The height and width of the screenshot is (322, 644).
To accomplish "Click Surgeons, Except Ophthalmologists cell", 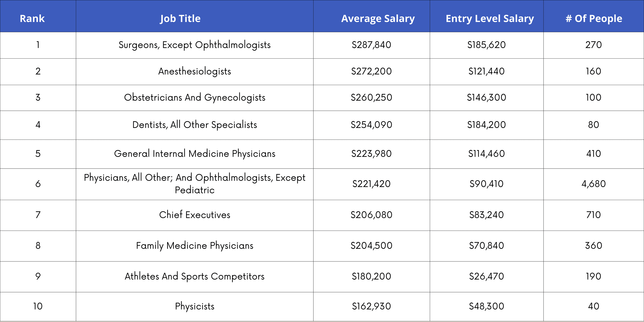I will coord(194,45).
